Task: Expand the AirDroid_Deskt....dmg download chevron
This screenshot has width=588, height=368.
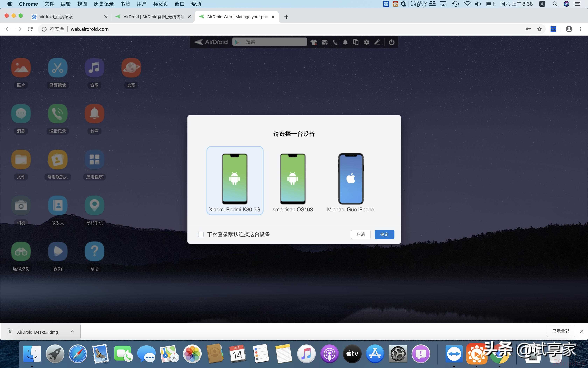Action: tap(72, 332)
